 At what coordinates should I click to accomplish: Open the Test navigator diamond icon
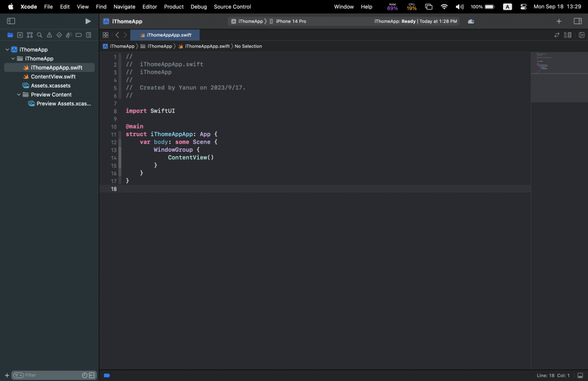(59, 35)
